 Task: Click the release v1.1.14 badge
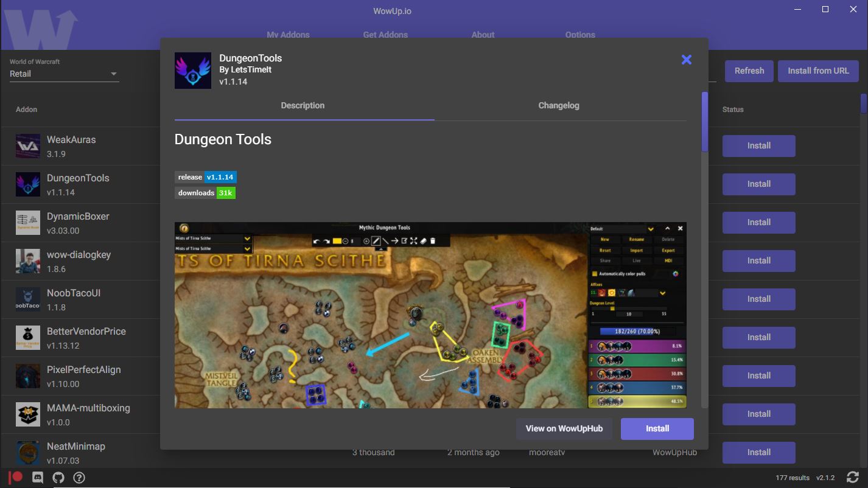click(x=206, y=177)
